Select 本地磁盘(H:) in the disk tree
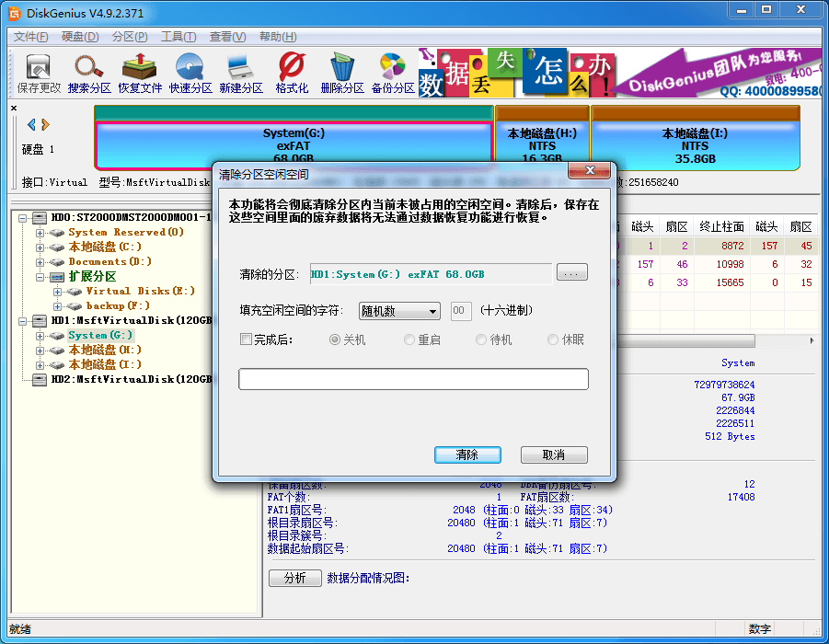This screenshot has width=829, height=644. (105, 350)
